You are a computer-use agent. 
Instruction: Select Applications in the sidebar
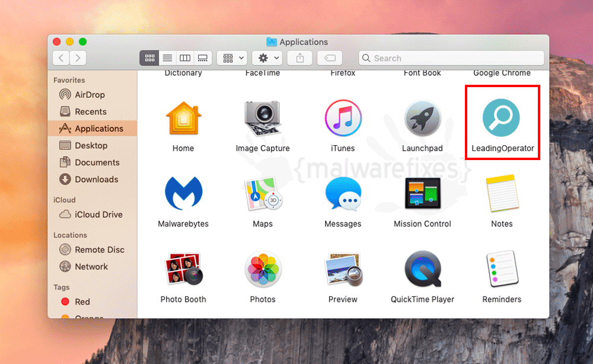(x=93, y=129)
